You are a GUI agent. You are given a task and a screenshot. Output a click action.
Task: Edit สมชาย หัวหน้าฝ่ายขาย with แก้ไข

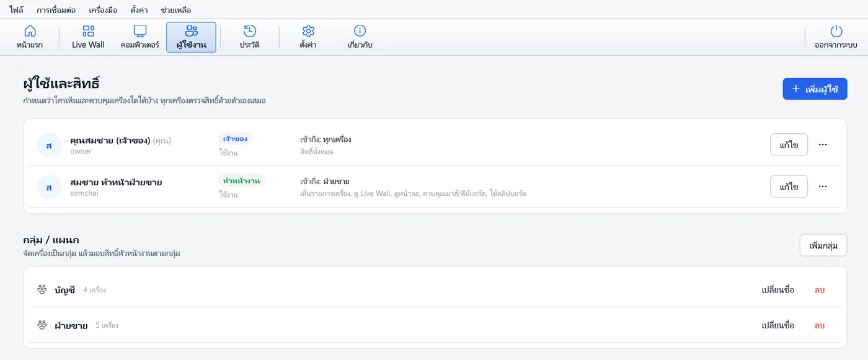pos(789,187)
